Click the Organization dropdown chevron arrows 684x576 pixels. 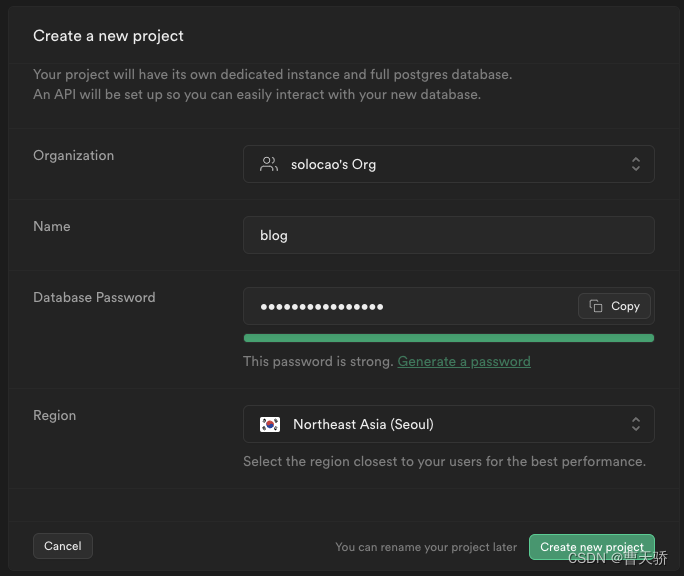click(x=636, y=164)
